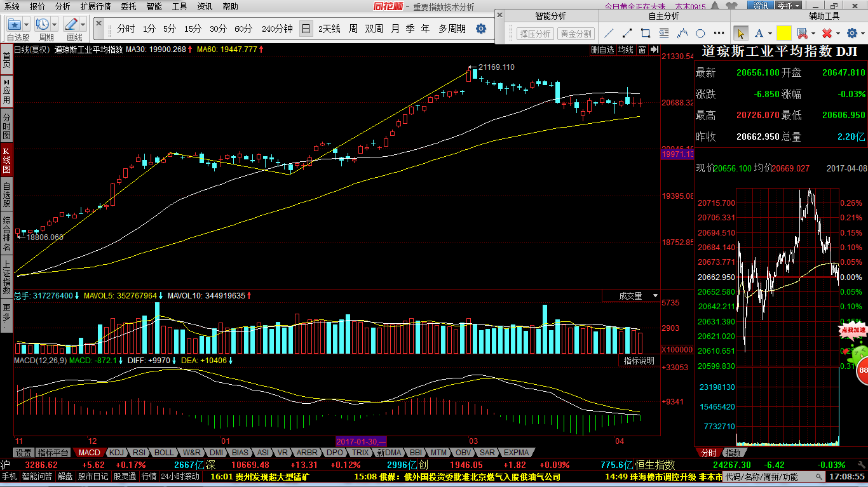Select the wave line drawing tool
This screenshot has height=487, width=868.
683,33
